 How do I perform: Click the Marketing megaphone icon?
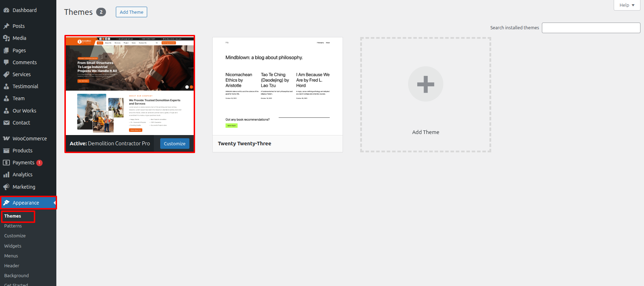click(x=6, y=187)
